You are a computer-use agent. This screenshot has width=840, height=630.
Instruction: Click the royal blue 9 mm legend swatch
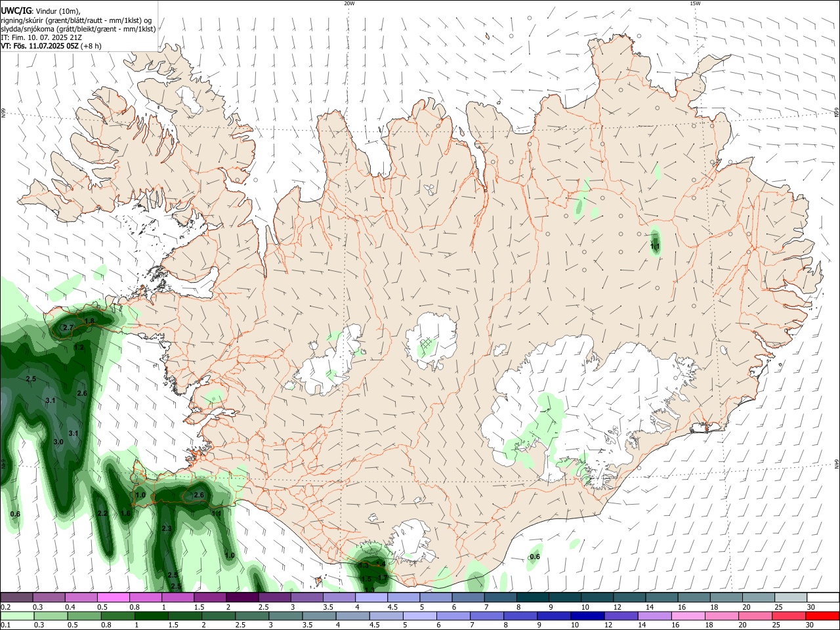coord(554,616)
